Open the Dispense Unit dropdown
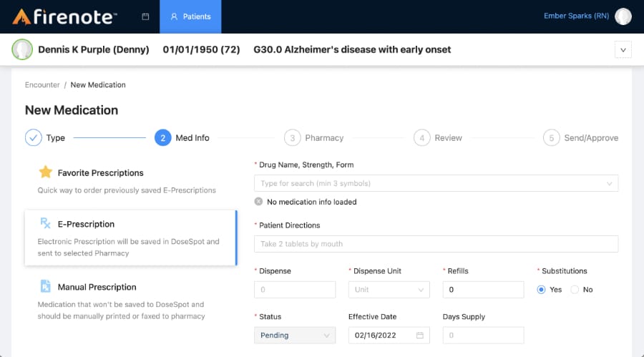644x357 pixels. [389, 290]
